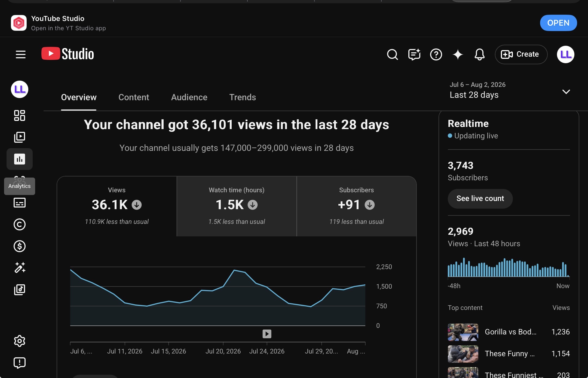Click the See live count button
Screen dimensions: 588x378
pyautogui.click(x=480, y=199)
